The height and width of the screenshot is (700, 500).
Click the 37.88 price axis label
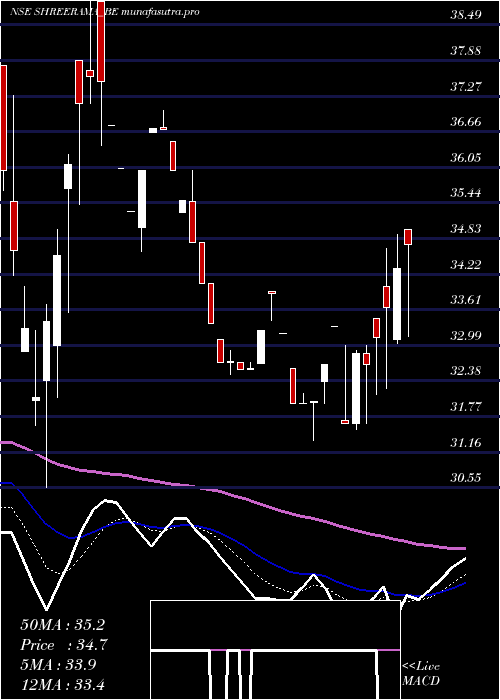(466, 50)
